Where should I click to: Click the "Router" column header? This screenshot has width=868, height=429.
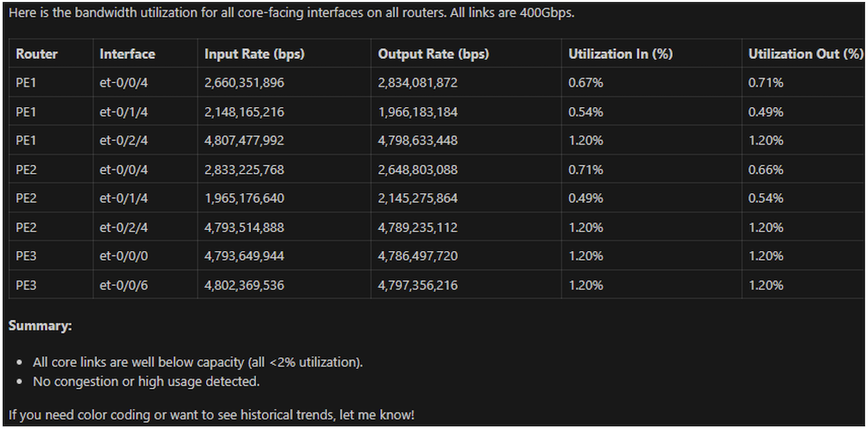tap(36, 54)
